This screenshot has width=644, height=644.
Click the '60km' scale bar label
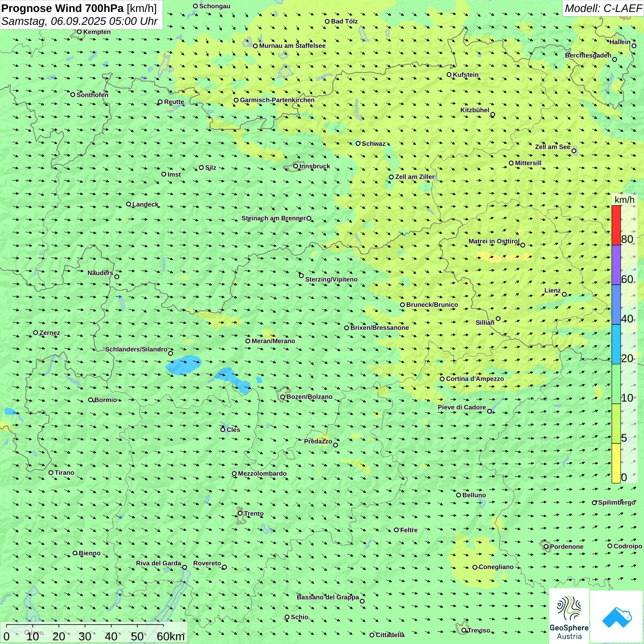(171, 636)
